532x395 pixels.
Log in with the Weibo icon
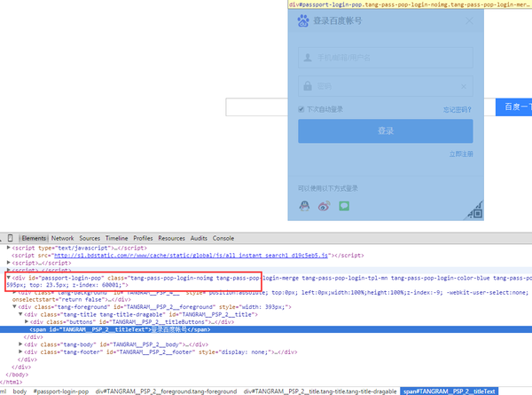(x=324, y=206)
